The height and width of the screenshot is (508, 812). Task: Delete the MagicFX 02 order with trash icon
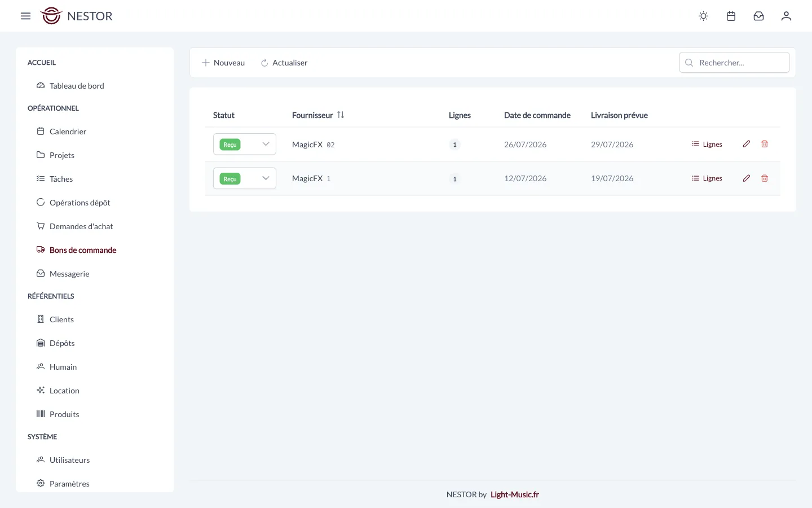(765, 144)
